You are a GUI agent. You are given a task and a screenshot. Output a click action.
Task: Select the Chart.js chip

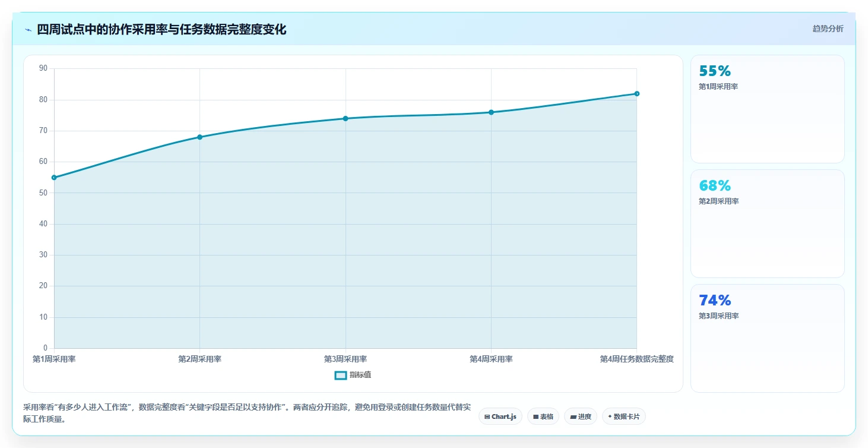click(501, 417)
